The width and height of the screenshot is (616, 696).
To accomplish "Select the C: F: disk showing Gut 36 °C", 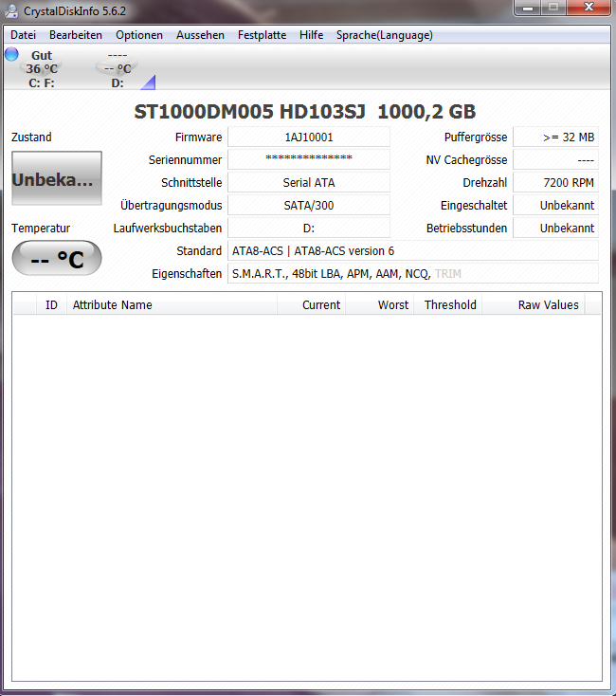I will pyautogui.click(x=42, y=69).
